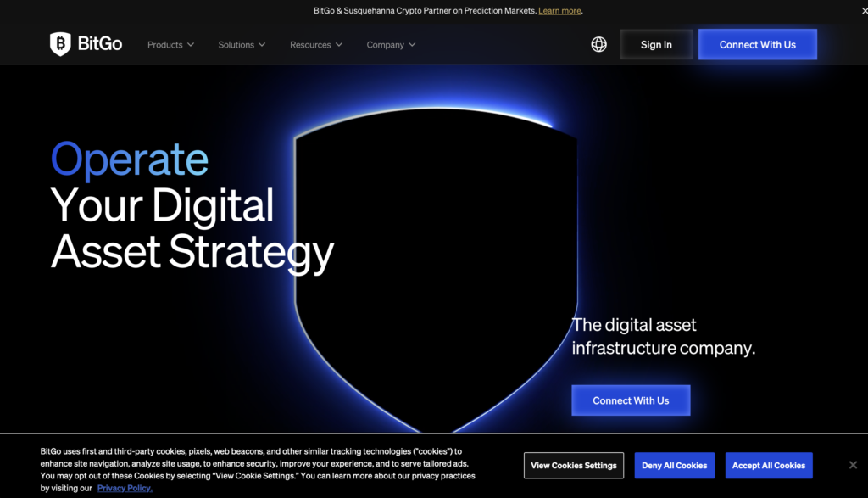Open the globe language selector

(598, 44)
